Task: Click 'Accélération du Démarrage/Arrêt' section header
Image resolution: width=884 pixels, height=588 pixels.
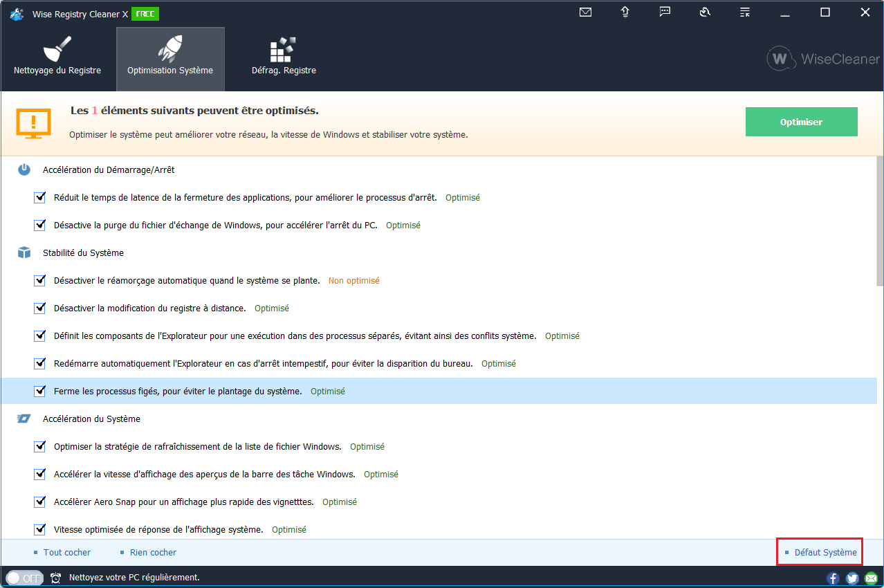Action: point(109,169)
